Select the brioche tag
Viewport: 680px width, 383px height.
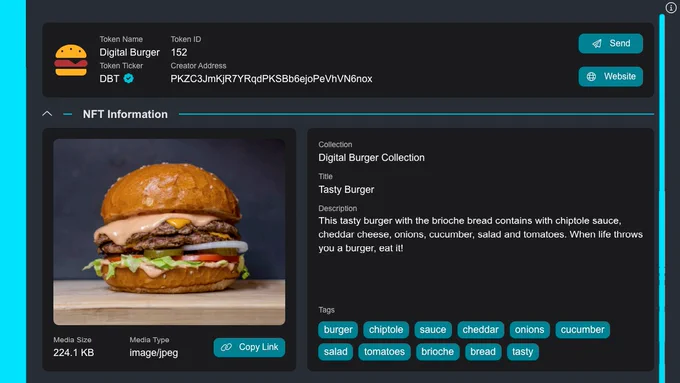(x=438, y=352)
